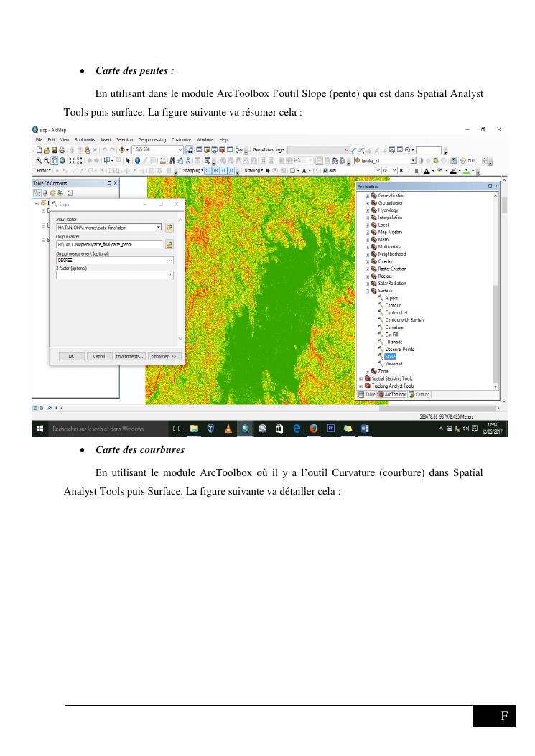535x756 pixels.
Task: Open the Output measurement DEGREE dropdown
Action: (x=169, y=260)
